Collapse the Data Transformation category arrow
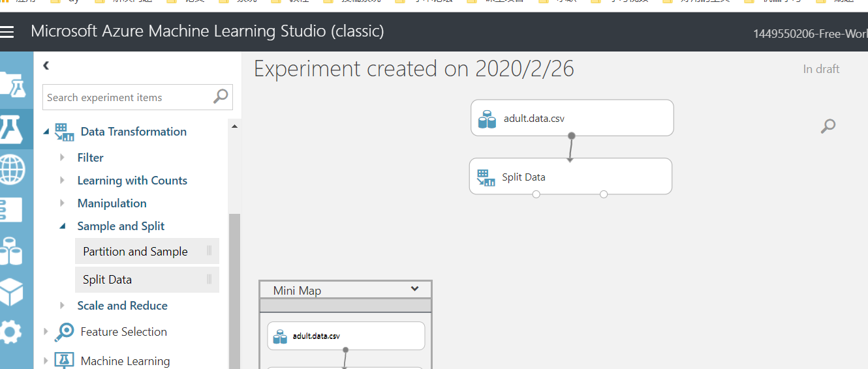 pos(46,132)
